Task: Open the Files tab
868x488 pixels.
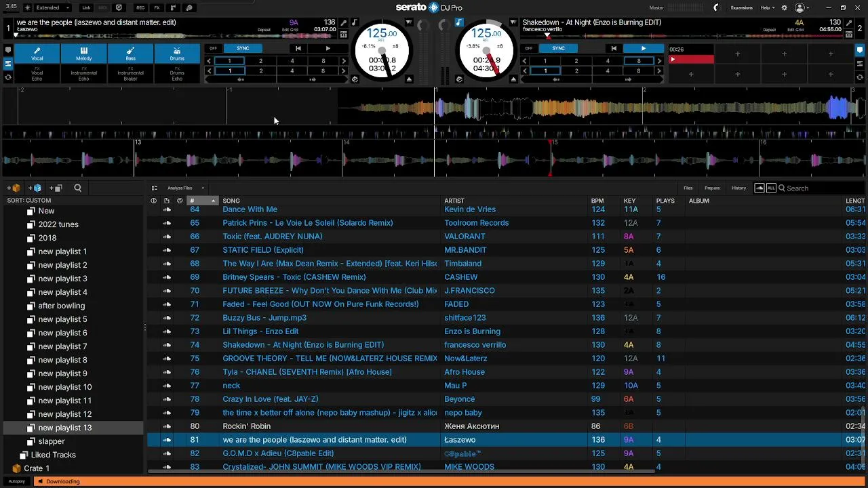Action: pyautogui.click(x=688, y=188)
